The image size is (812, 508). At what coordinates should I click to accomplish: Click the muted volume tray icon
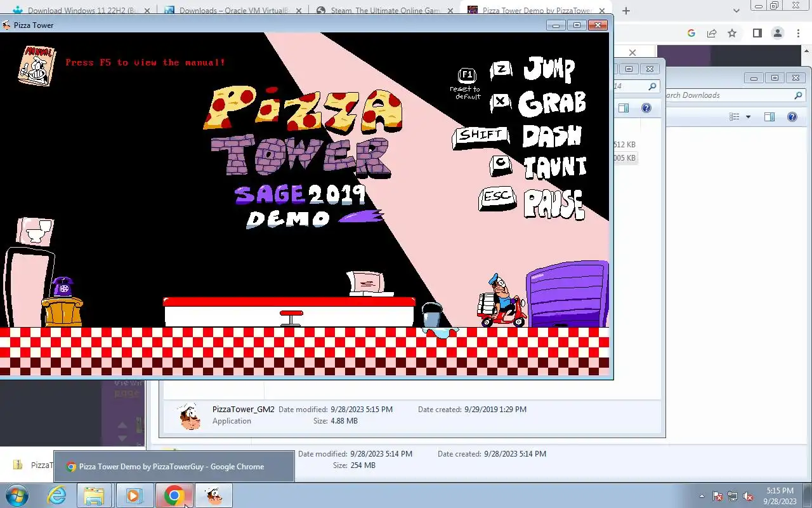pos(749,496)
